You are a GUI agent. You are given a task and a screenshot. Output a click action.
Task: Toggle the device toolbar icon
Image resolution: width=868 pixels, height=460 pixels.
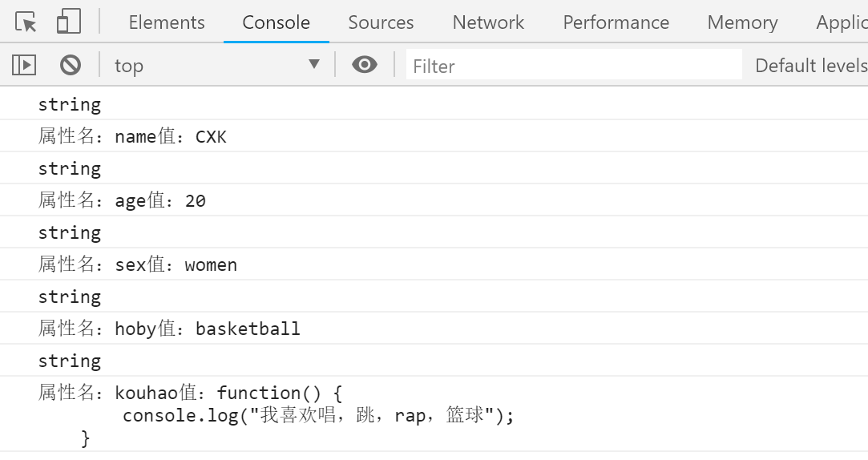pyautogui.click(x=69, y=22)
